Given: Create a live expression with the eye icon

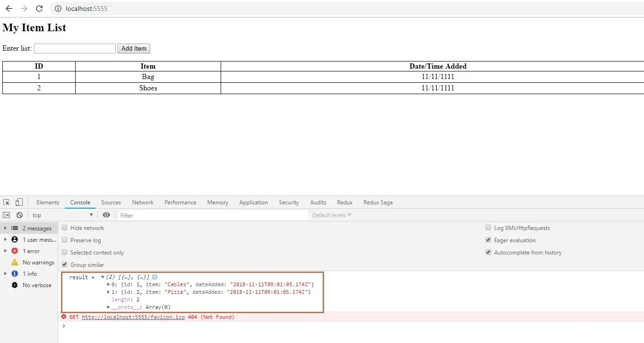Looking at the screenshot, I should (x=106, y=215).
